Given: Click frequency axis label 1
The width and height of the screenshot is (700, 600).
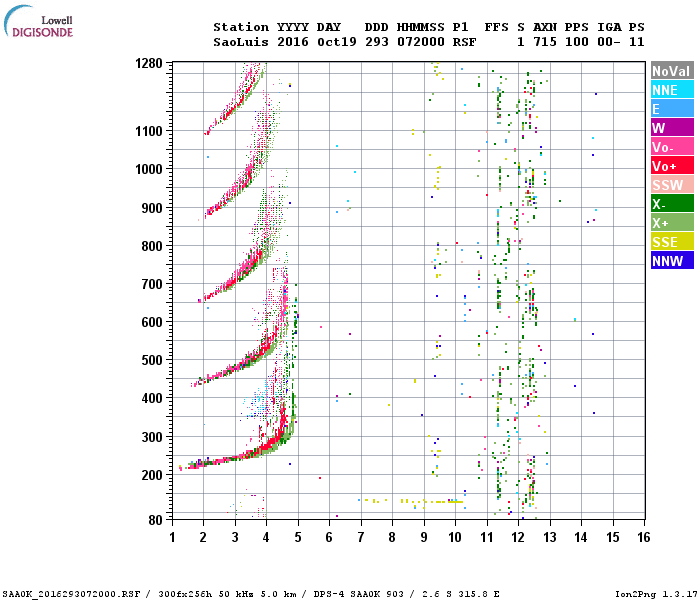Looking at the screenshot, I should (172, 537).
